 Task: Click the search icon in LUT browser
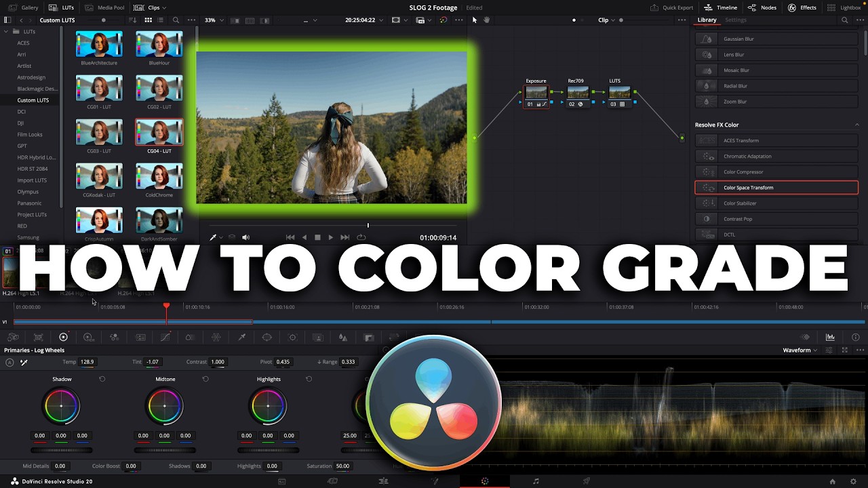[176, 20]
